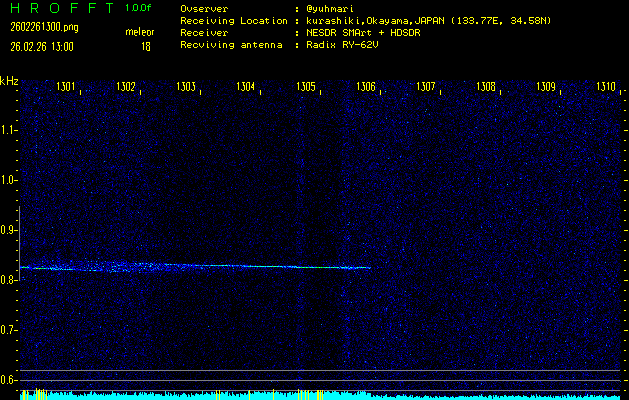Click the 1302 time axis label
This screenshot has width=629, height=400.
pos(126,86)
